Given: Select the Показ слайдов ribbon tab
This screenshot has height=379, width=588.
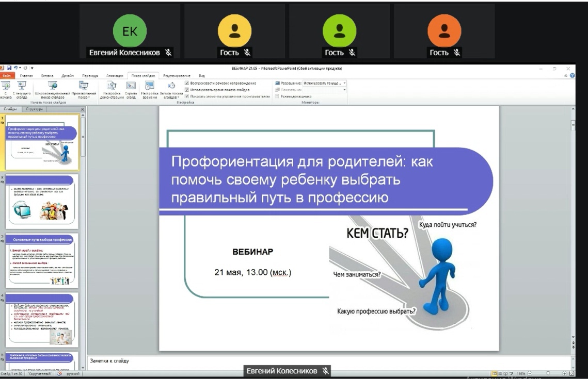Looking at the screenshot, I should [x=143, y=76].
